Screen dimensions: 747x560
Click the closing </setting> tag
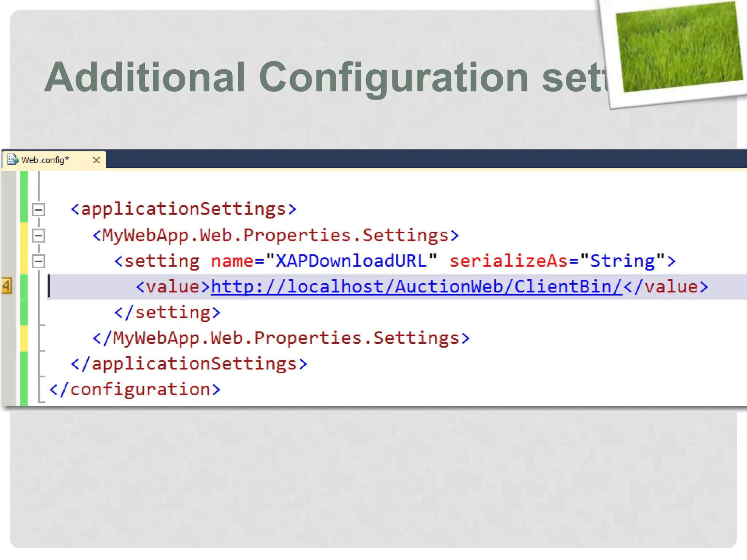pyautogui.click(x=168, y=312)
